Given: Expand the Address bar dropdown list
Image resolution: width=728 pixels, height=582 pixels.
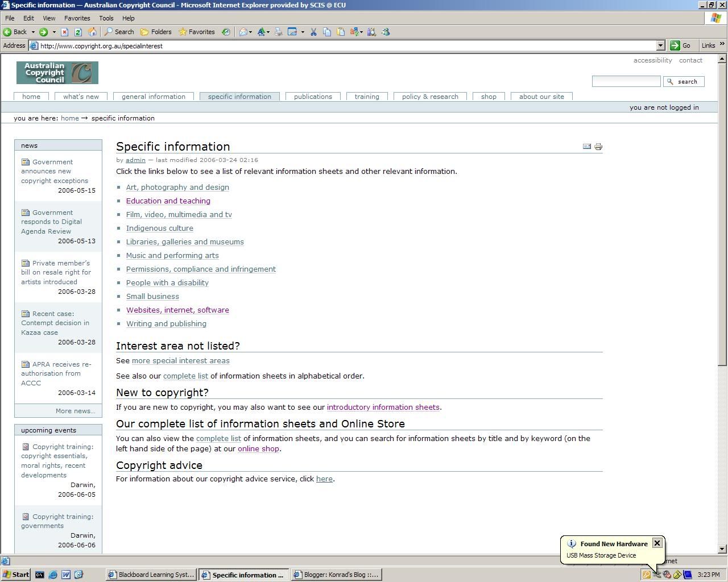Looking at the screenshot, I should [660, 45].
